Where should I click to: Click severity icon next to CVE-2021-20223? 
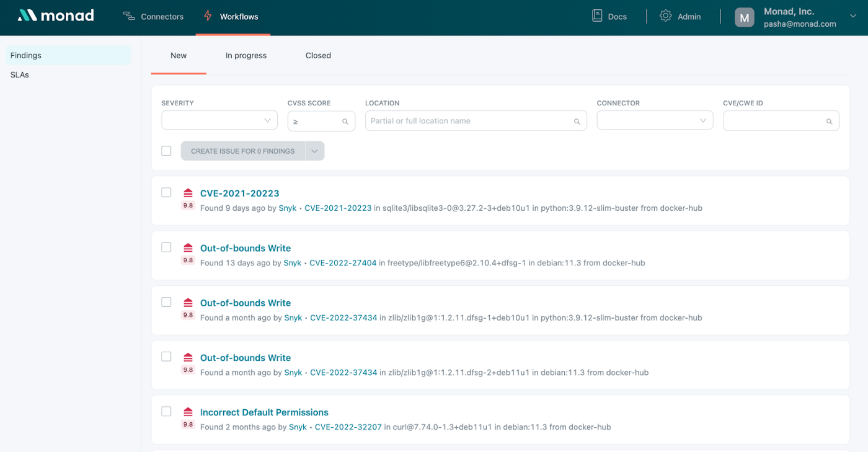[188, 193]
